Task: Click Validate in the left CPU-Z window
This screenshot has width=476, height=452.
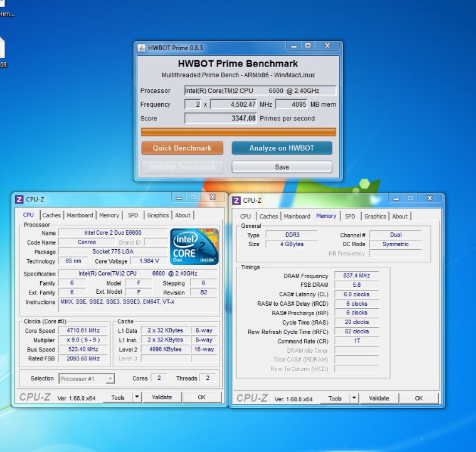Action: point(162,397)
